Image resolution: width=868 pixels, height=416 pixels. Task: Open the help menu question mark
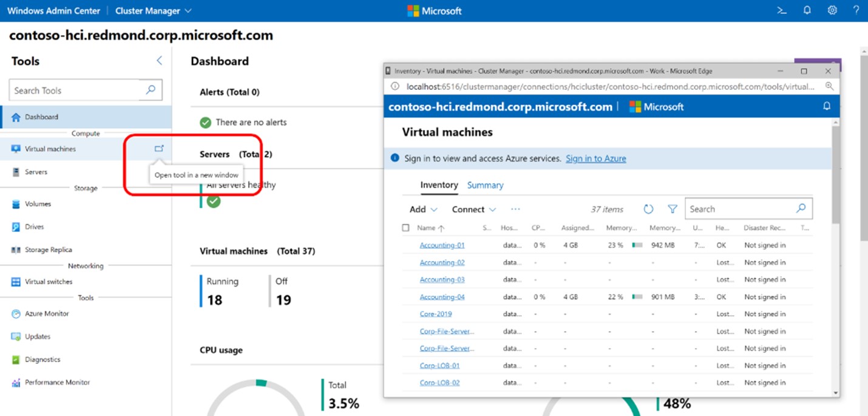click(x=856, y=10)
